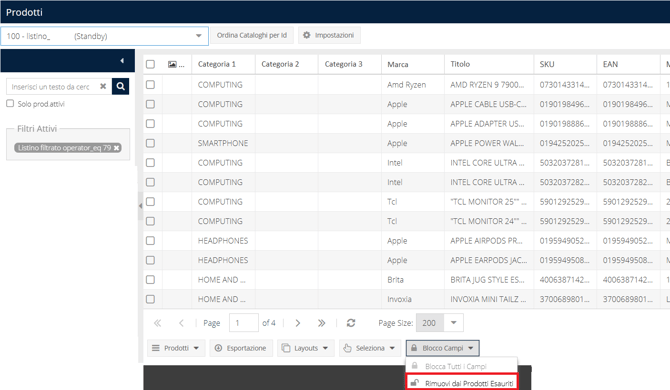Open the Page Size dropdown
The image size is (670, 390).
[x=454, y=323]
